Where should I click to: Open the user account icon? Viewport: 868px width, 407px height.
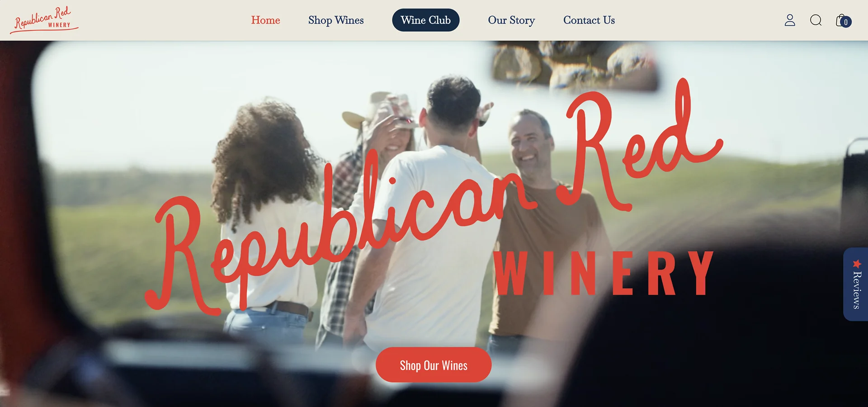790,20
